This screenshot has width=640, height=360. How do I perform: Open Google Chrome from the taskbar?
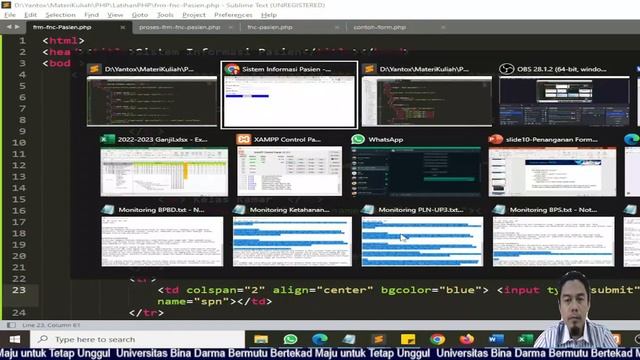click(x=438, y=339)
